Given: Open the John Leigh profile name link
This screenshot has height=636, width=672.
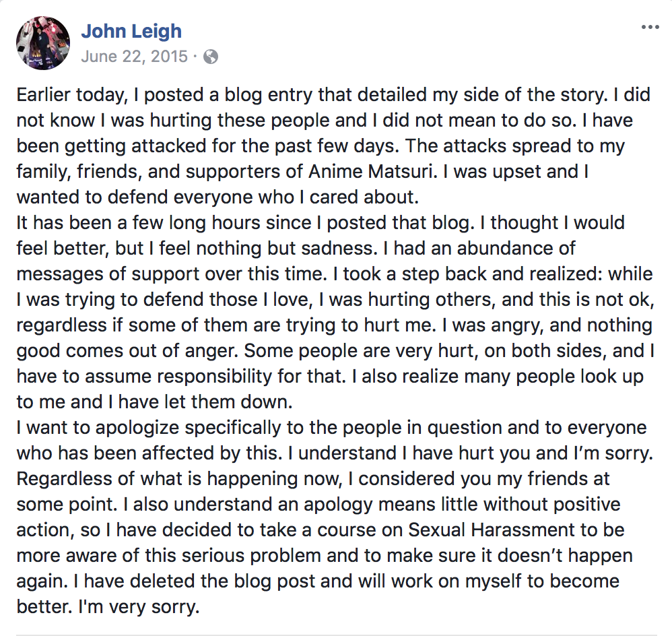Looking at the screenshot, I should (131, 31).
